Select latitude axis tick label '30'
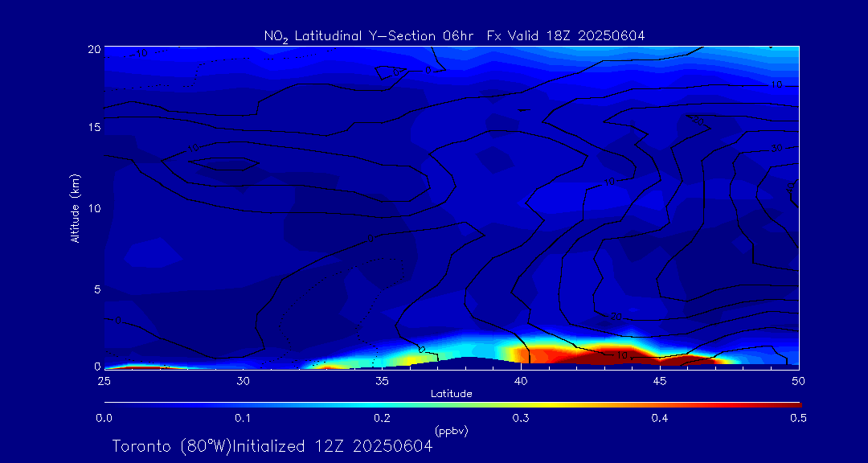The width and height of the screenshot is (868, 463). click(243, 381)
